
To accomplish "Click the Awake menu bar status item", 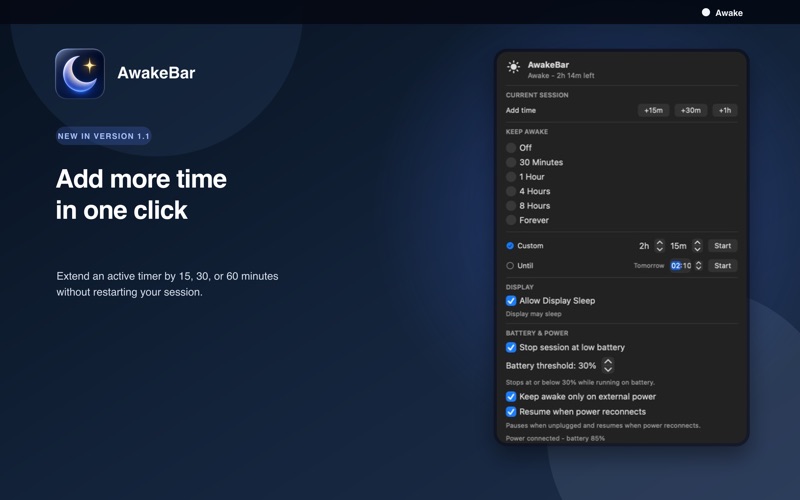I will [x=722, y=13].
